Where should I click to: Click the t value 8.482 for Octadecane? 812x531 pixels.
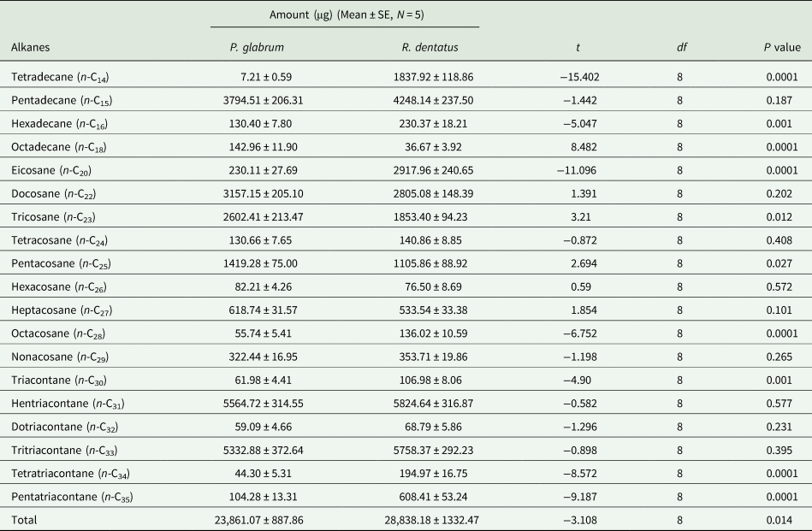[x=584, y=147]
